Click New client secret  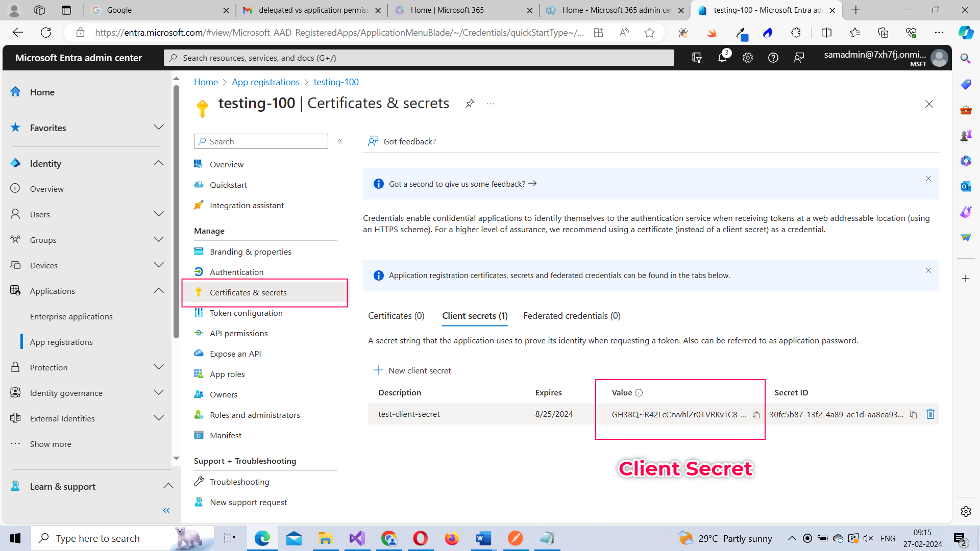pyautogui.click(x=412, y=370)
